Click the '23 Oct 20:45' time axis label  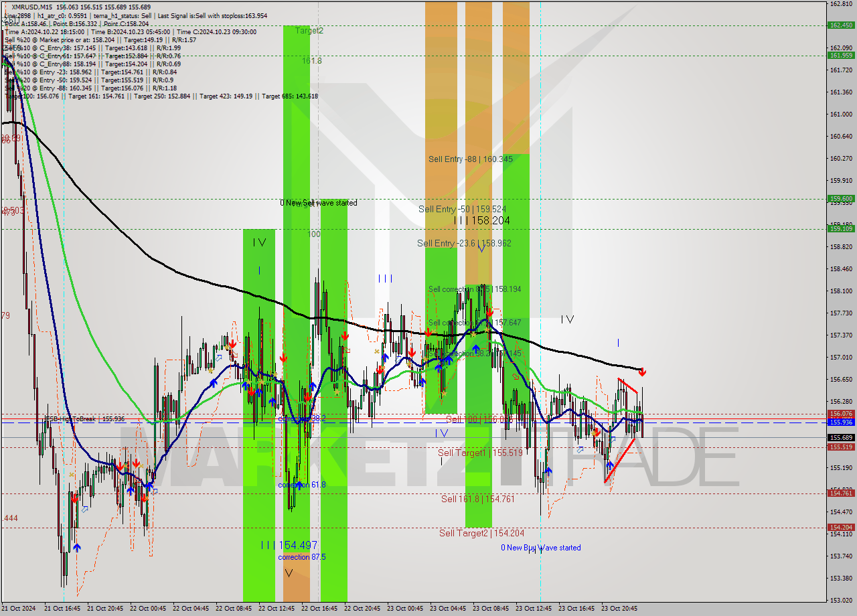tap(619, 609)
